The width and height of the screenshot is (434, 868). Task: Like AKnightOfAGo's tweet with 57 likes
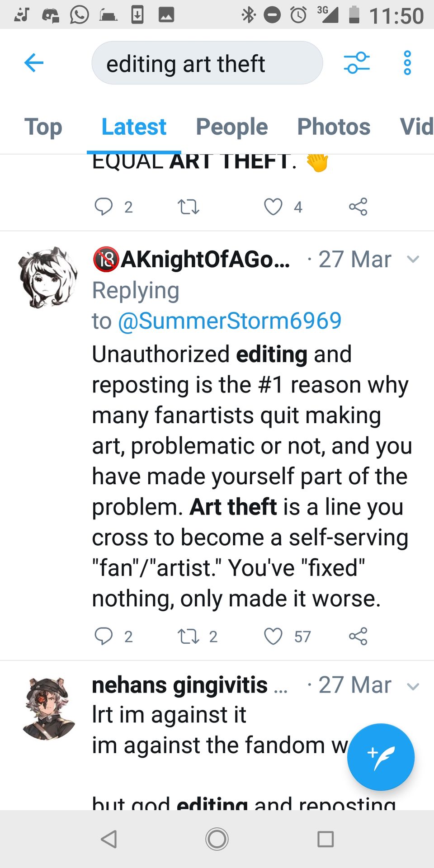(x=273, y=636)
